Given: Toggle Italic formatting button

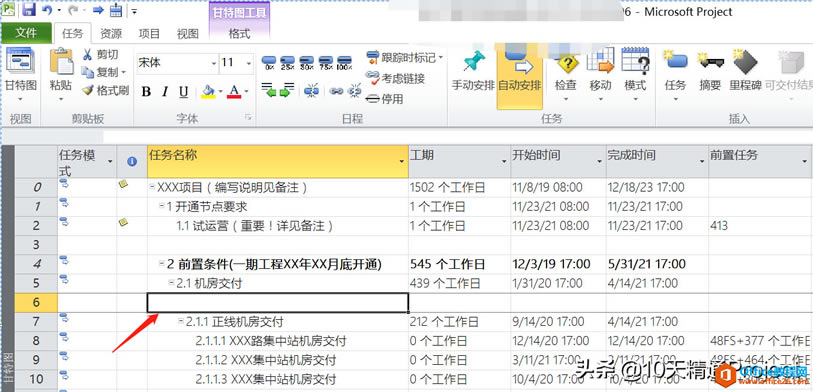Looking at the screenshot, I should pyautogui.click(x=165, y=92).
